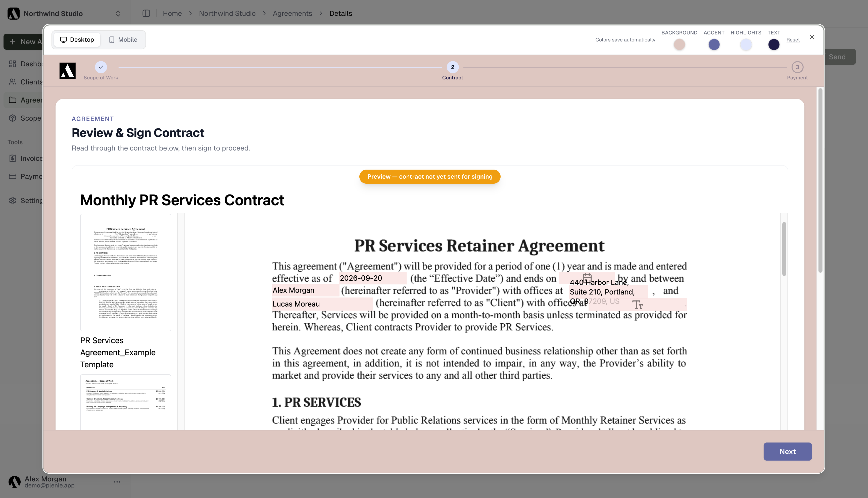Pick the Accent color swatch

click(714, 44)
